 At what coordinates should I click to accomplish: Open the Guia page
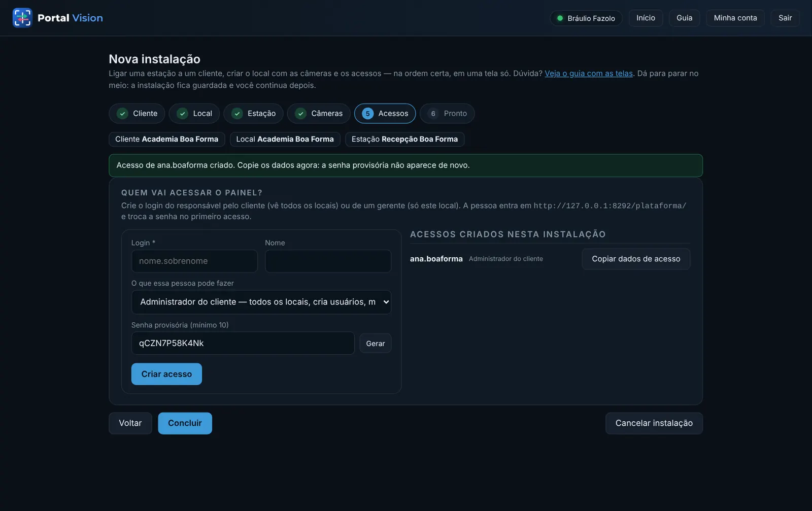[x=684, y=18]
